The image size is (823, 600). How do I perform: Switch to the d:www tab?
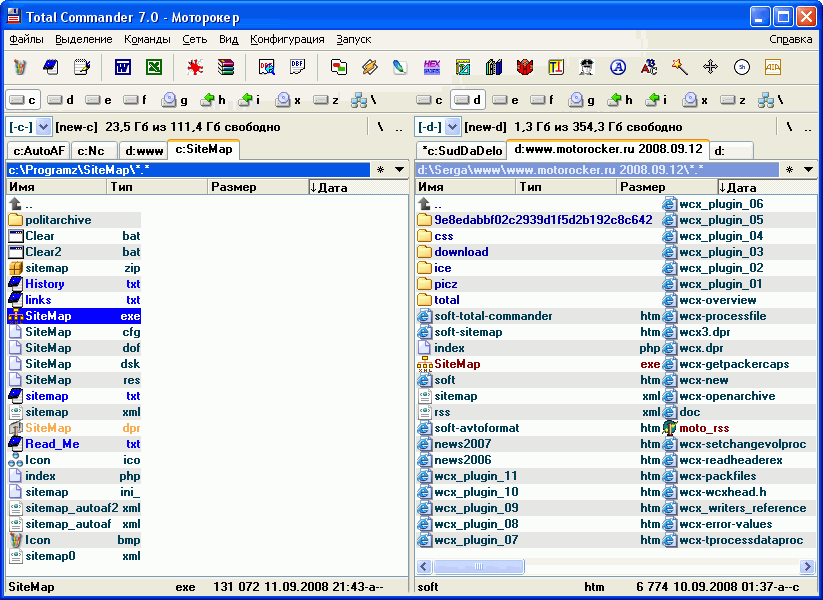(144, 151)
